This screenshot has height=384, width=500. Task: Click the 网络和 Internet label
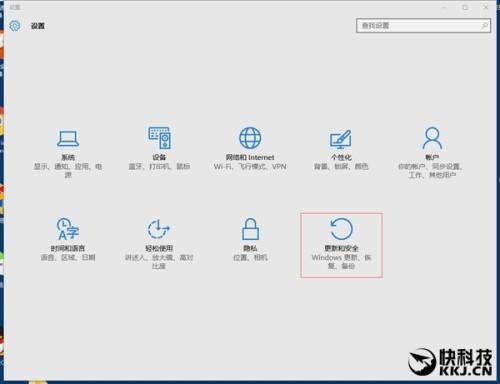[x=250, y=157]
